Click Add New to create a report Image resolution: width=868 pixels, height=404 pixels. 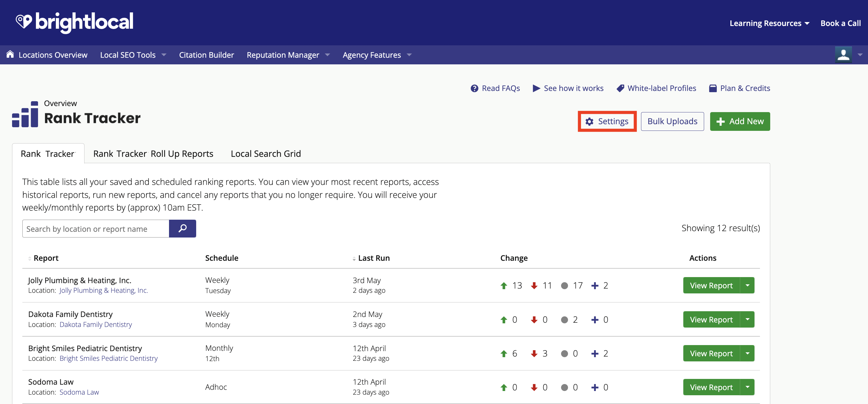click(739, 121)
